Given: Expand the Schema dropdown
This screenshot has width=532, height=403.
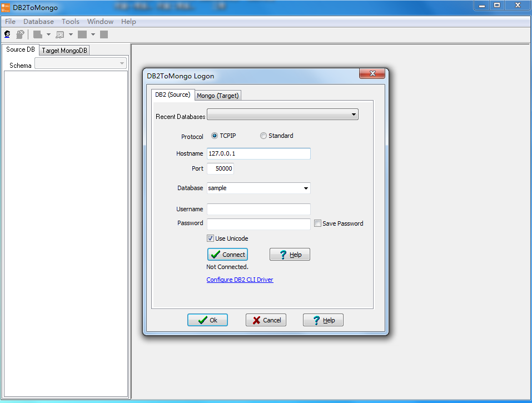Looking at the screenshot, I should 122,63.
